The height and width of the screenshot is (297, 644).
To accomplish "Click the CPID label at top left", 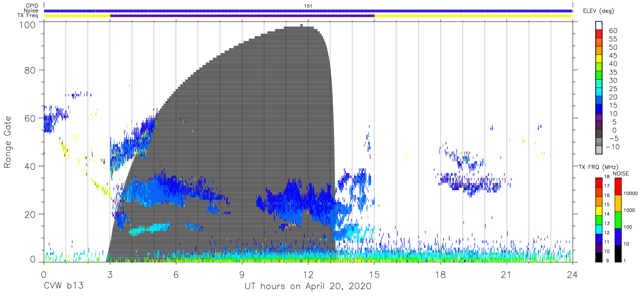I will click(x=31, y=6).
